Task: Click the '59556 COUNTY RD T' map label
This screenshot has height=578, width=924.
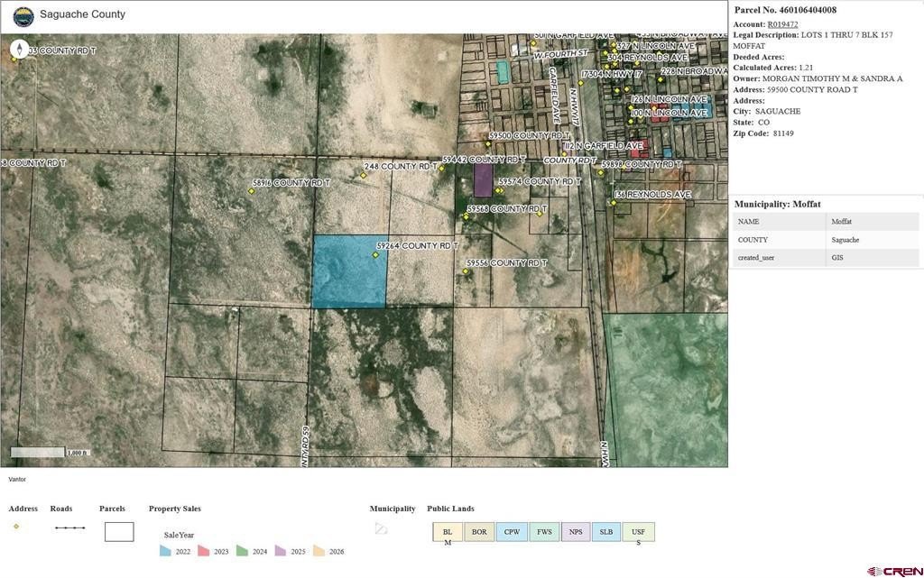Action: tap(507, 263)
